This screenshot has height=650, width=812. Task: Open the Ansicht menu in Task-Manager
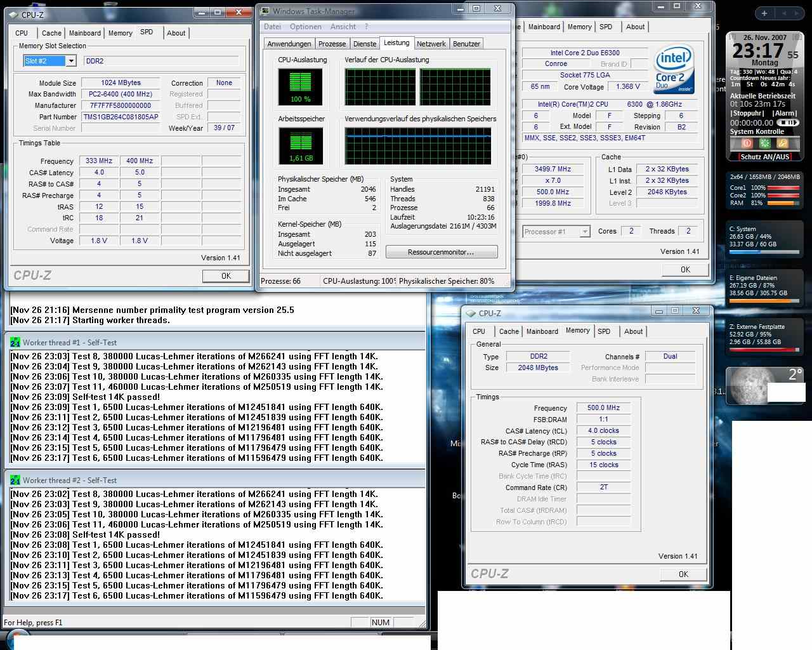pos(343,27)
